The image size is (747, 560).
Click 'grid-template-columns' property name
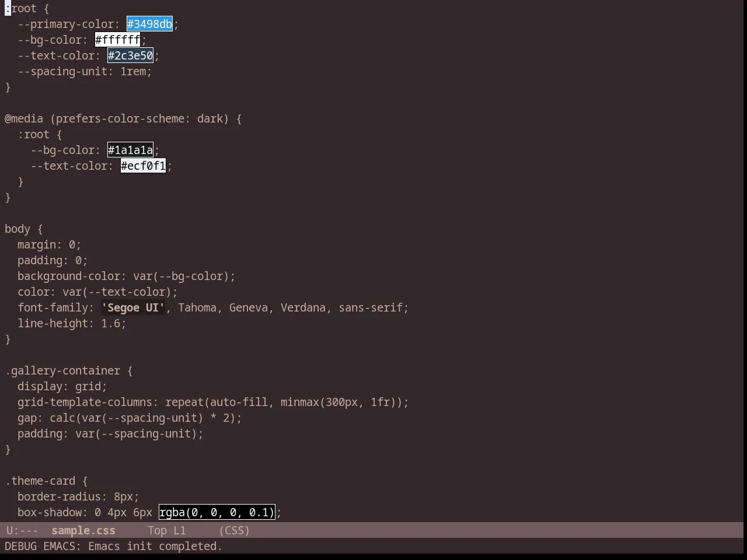click(x=85, y=402)
